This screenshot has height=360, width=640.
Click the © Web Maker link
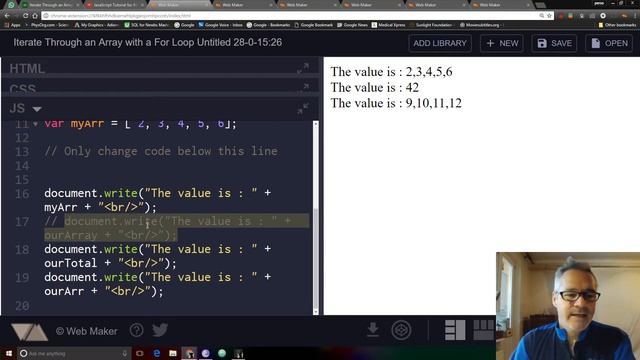pyautogui.click(x=87, y=331)
